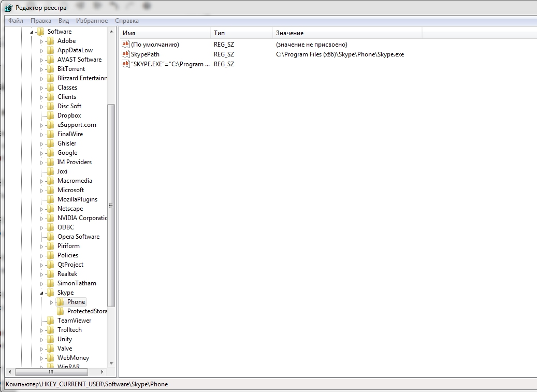Click the icon of the SKYPE.EXE registry value
This screenshot has height=392, width=537.
pyautogui.click(x=125, y=63)
